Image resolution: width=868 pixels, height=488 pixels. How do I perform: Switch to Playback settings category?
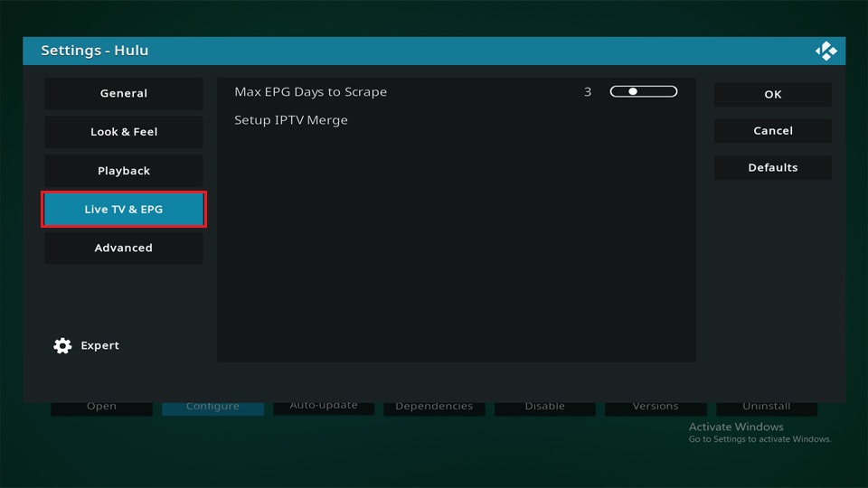tap(124, 171)
